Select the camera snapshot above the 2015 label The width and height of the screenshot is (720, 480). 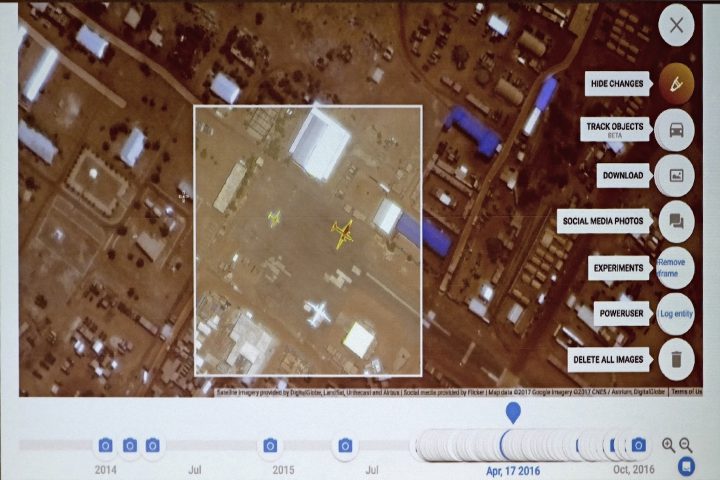click(270, 446)
